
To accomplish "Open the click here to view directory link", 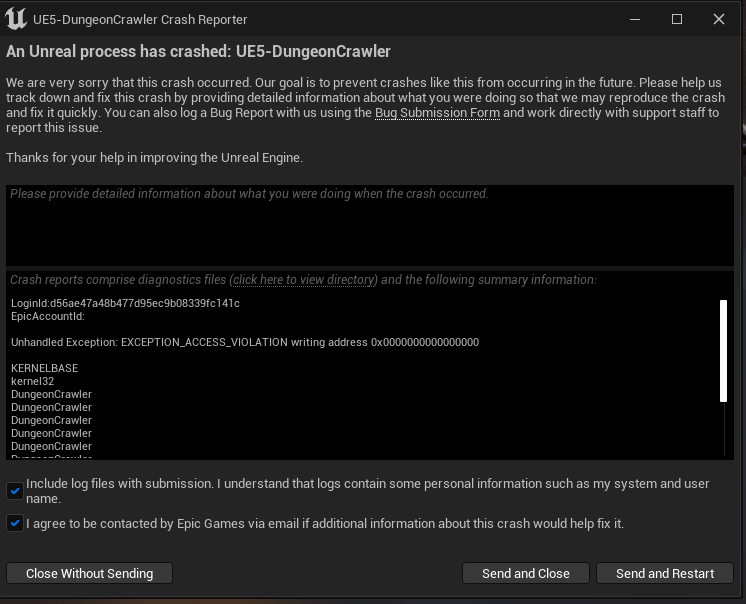I will [x=304, y=280].
